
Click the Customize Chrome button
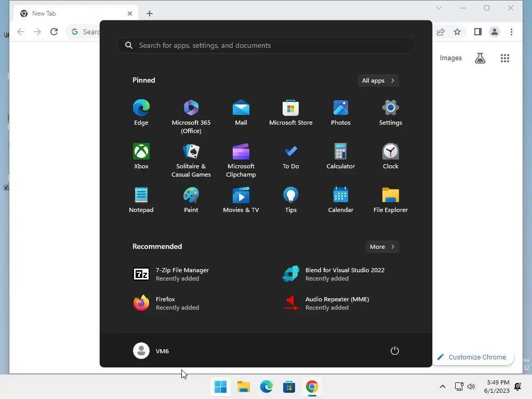pos(473,357)
